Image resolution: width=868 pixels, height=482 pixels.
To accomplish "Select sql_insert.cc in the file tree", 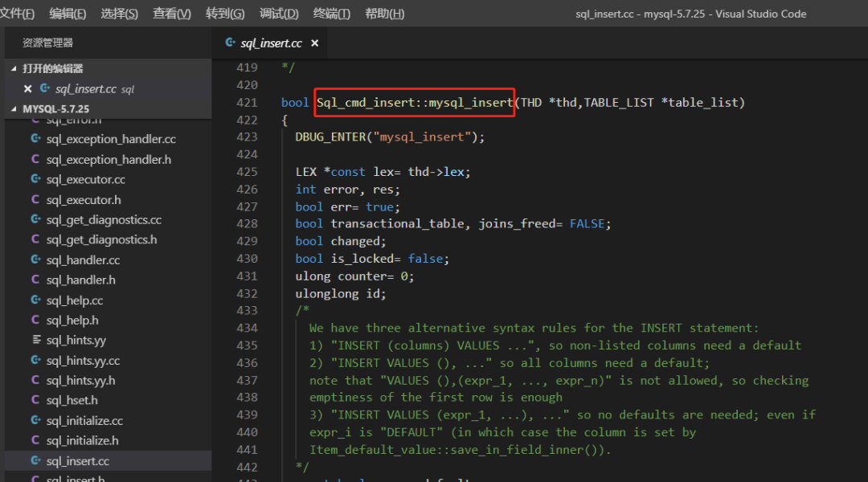I will (x=108, y=461).
